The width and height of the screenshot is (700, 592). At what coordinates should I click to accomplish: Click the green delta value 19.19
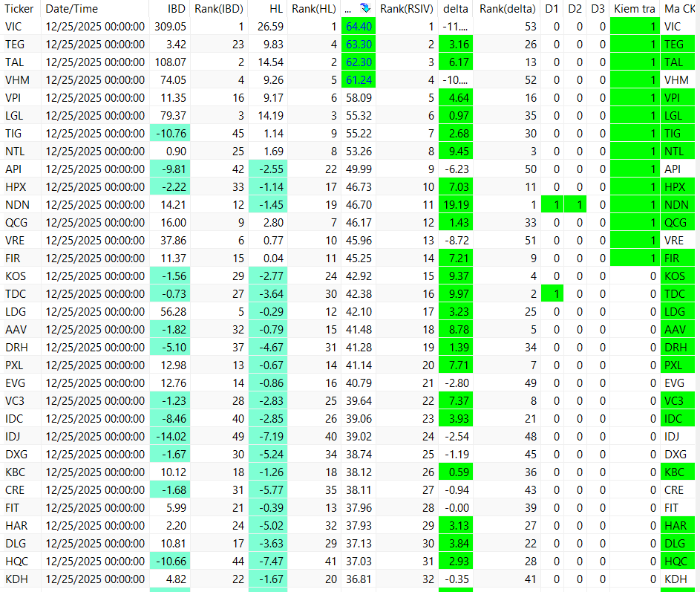click(x=456, y=204)
